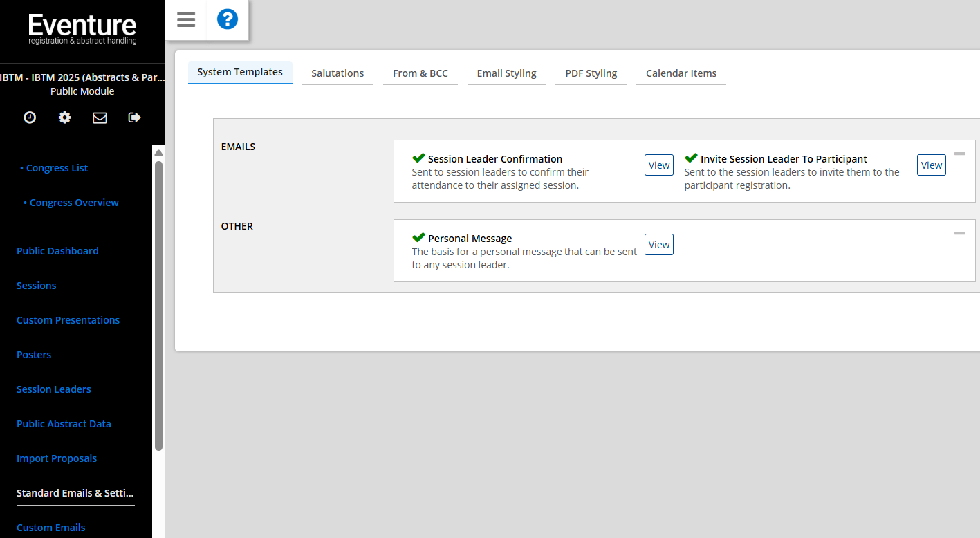Collapse the Emails section with minus icon
The image size is (980, 538).
pyautogui.click(x=959, y=154)
